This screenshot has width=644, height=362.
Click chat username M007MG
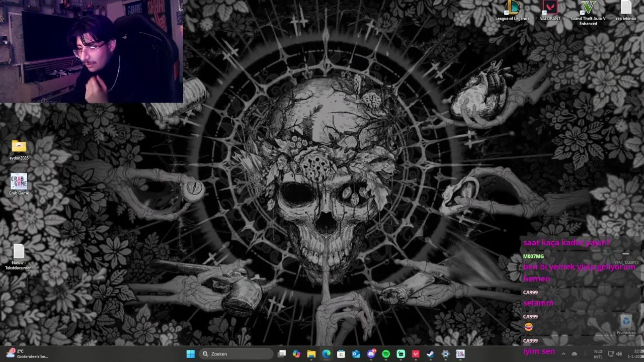tap(533, 256)
